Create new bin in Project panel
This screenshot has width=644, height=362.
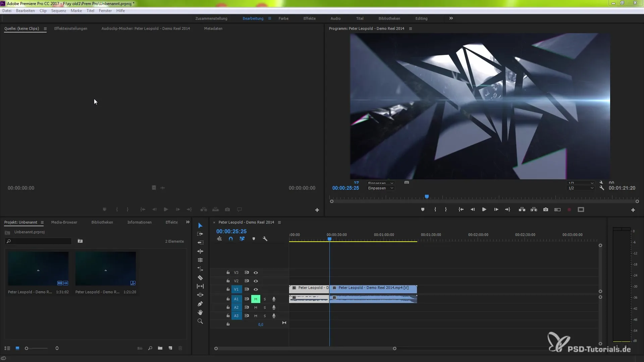coord(160,348)
